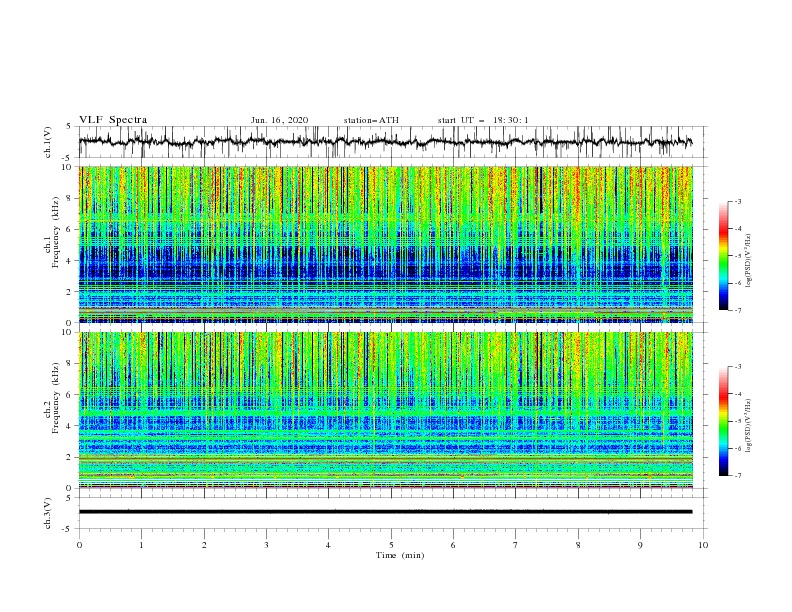Click the "10" tick label on Time axis

point(703,545)
